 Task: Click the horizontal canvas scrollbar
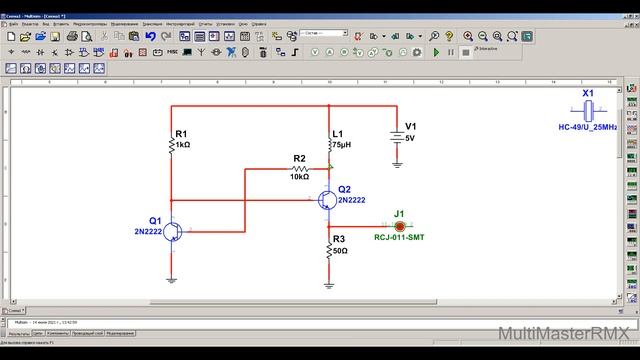[293, 302]
